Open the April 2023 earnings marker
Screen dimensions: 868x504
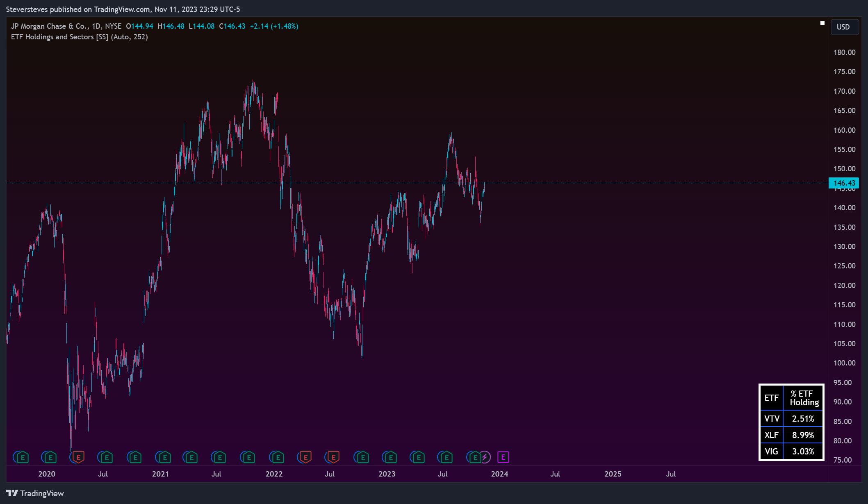pos(419,457)
